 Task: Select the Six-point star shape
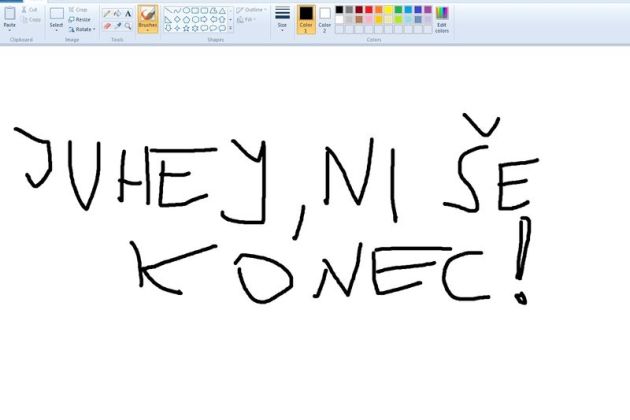195,29
